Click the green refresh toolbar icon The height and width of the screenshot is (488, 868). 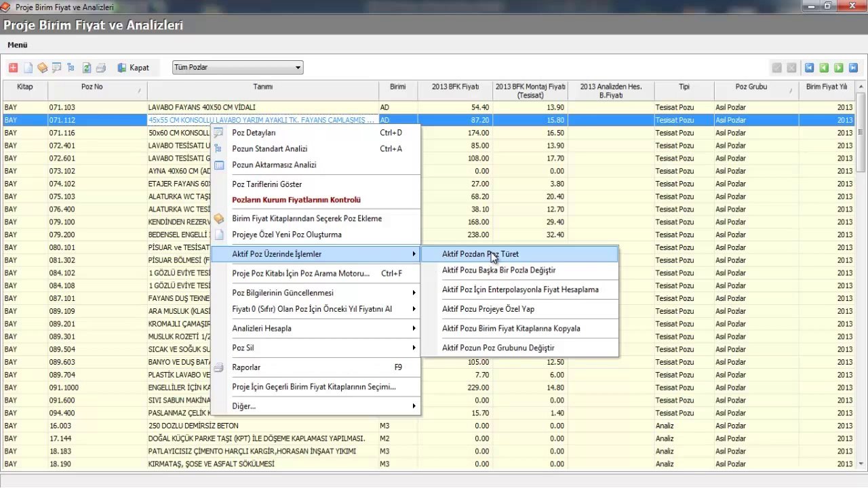coord(86,68)
